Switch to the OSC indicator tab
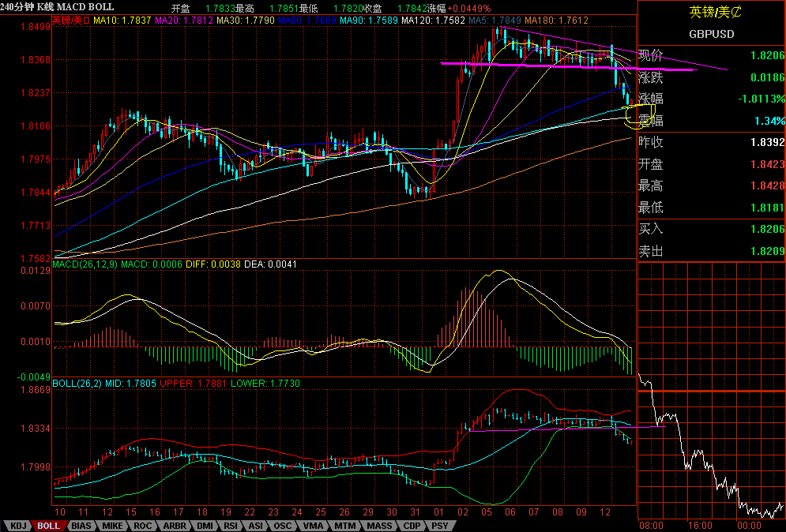The image size is (786, 532). coord(283,526)
